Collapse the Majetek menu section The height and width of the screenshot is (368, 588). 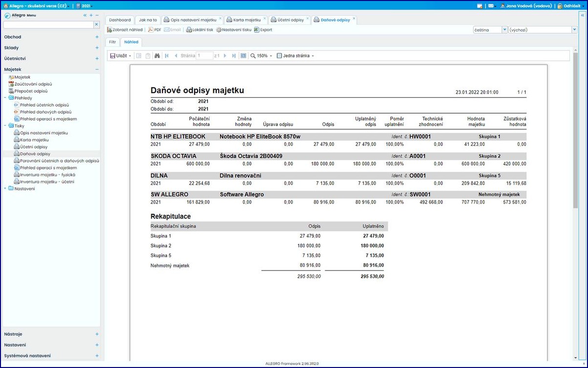point(97,69)
